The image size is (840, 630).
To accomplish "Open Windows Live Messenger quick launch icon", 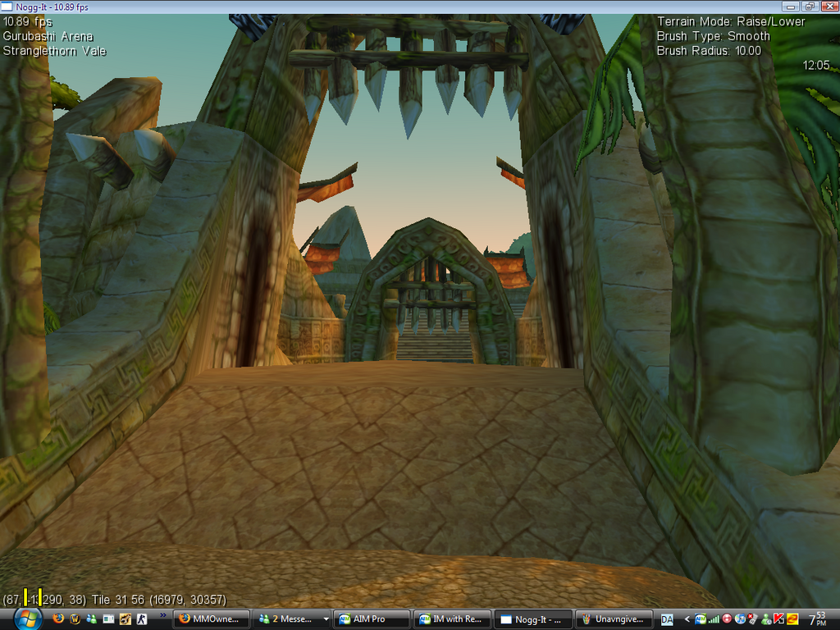I will 91,619.
